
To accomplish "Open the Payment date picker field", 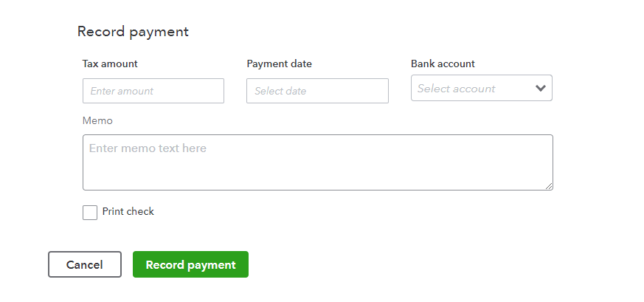I will tap(317, 91).
